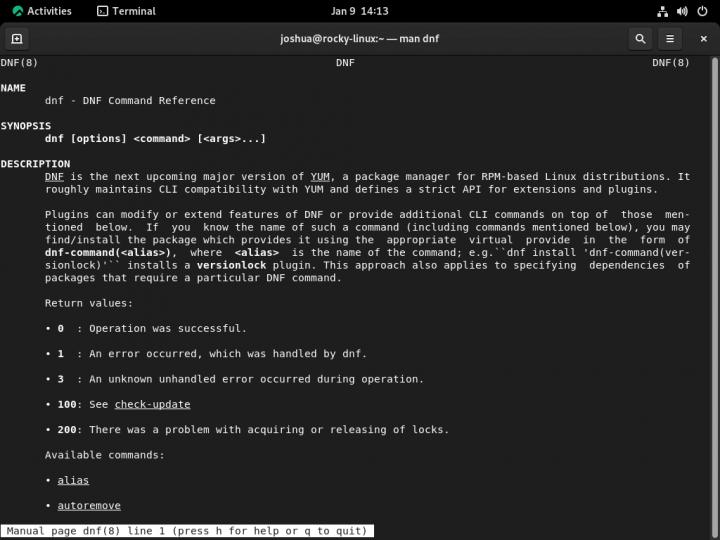Click the underlined autoremove command
The image size is (720, 540).
pos(89,506)
